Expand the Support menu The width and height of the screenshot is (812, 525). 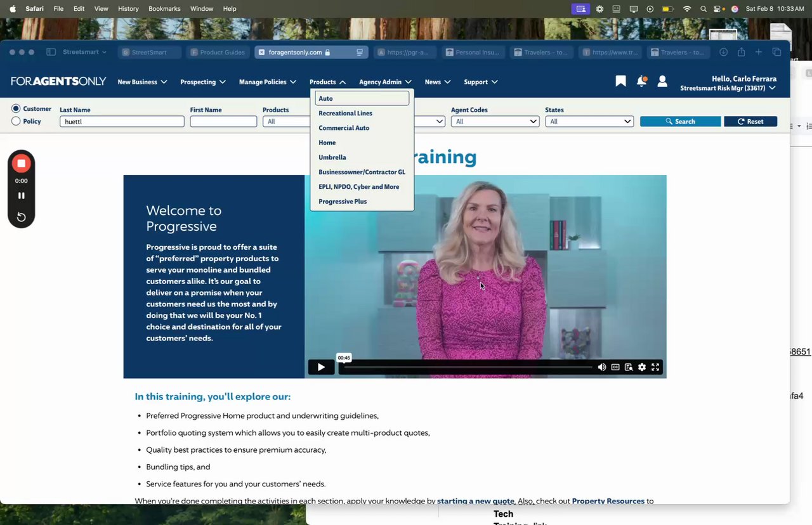481,82
